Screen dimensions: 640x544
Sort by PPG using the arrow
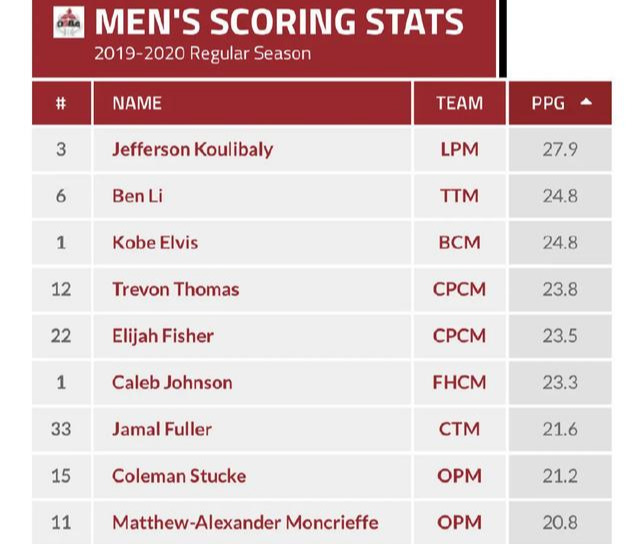(x=586, y=103)
